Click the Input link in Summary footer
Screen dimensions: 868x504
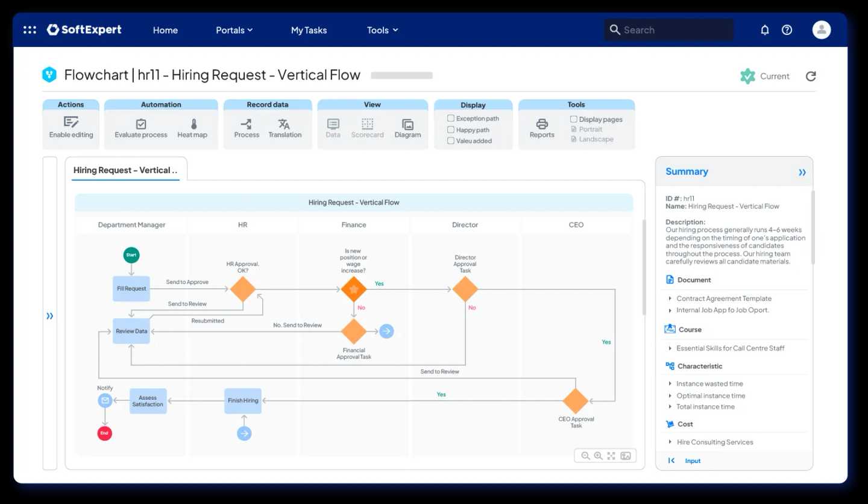click(x=693, y=461)
